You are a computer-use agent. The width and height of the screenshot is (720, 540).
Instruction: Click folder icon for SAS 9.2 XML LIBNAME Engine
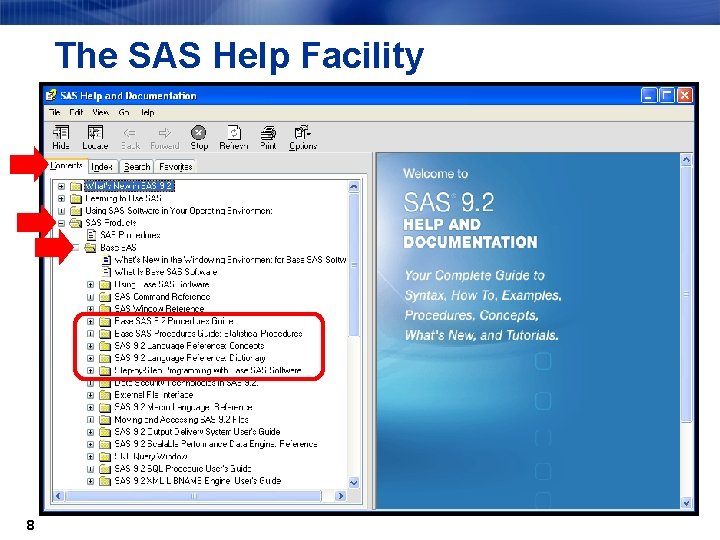coord(105,481)
